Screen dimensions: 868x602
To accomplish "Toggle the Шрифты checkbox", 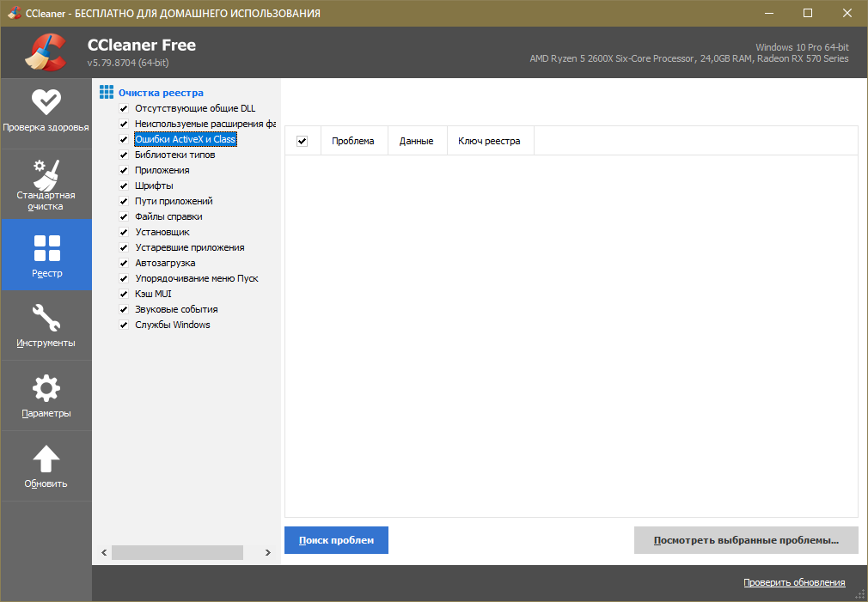I will pos(124,186).
